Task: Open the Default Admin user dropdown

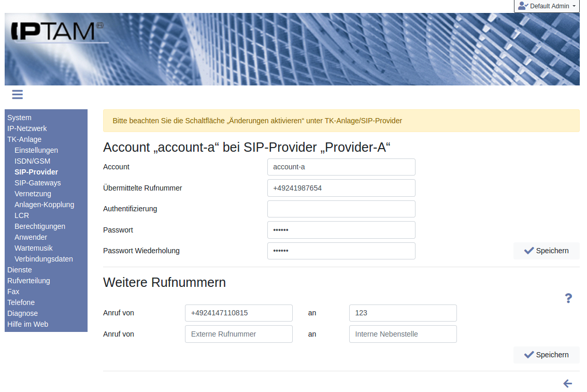Action: [547, 6]
